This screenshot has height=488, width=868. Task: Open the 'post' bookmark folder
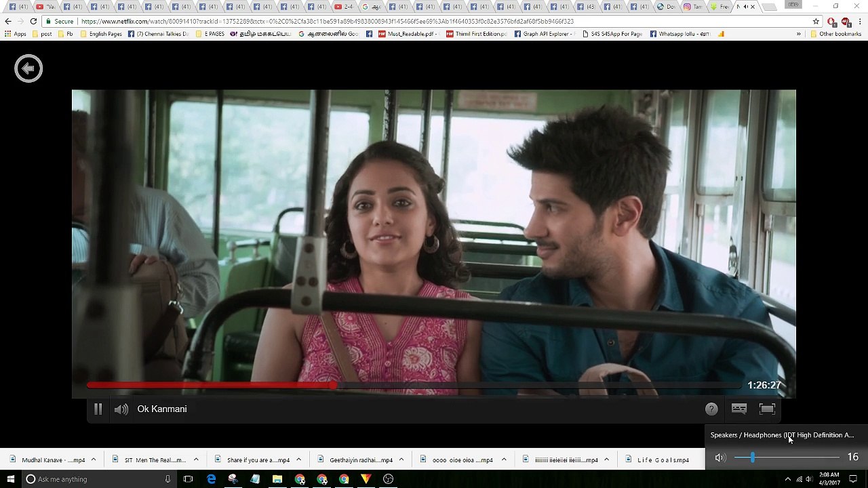coord(41,34)
